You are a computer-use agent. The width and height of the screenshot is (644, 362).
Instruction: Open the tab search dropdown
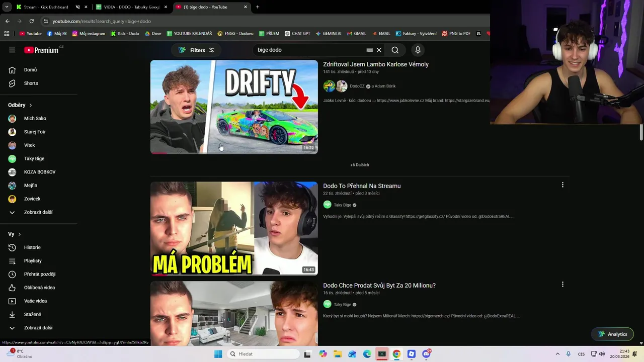click(7, 7)
